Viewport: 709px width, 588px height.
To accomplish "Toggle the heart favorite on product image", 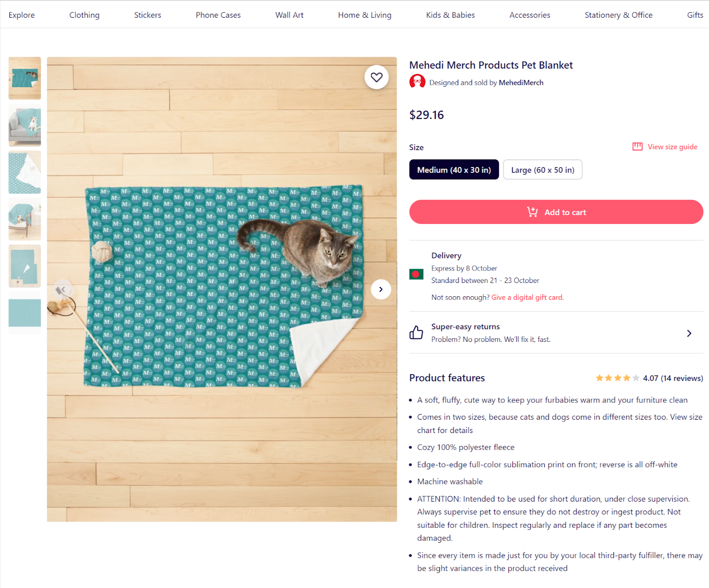I will (x=376, y=77).
